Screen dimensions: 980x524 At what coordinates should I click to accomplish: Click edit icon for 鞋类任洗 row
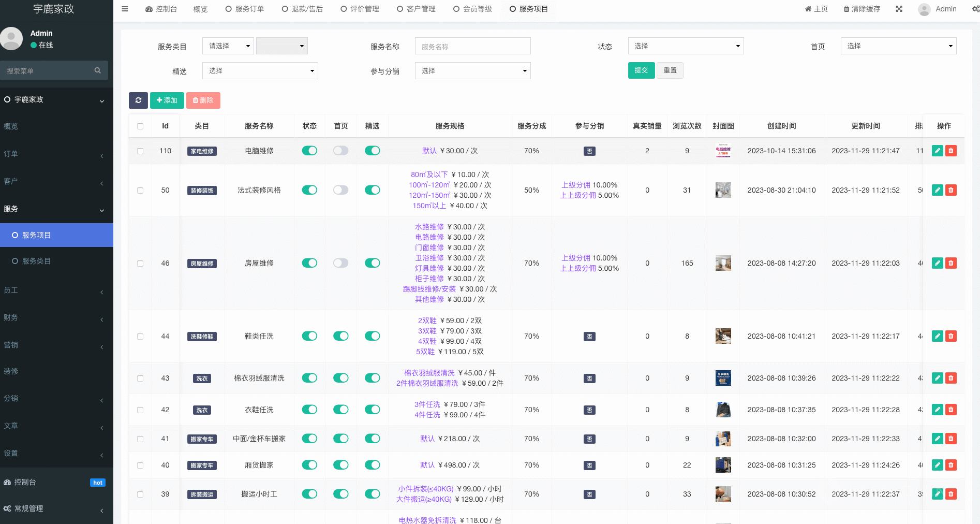point(937,336)
